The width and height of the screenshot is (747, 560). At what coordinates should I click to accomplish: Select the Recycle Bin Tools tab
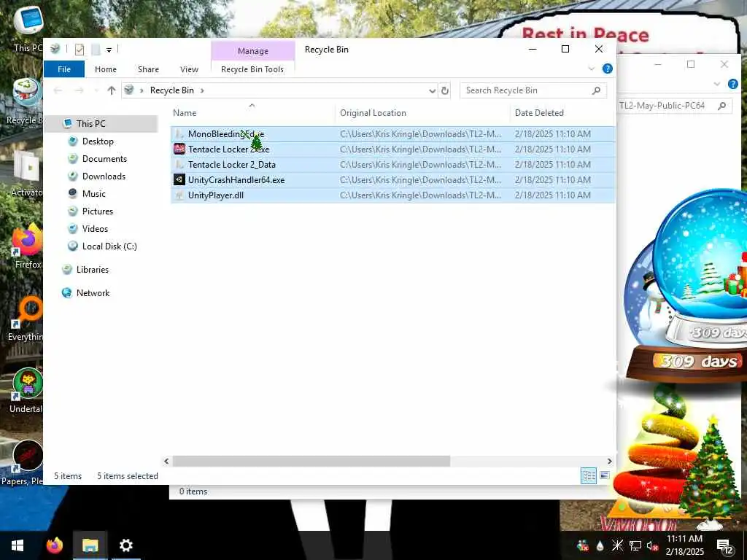252,69
